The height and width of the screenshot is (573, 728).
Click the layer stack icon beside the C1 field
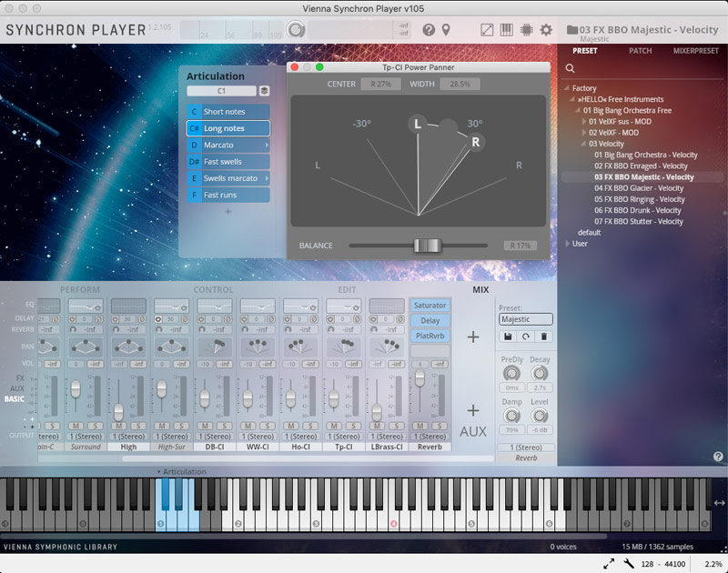click(x=266, y=91)
